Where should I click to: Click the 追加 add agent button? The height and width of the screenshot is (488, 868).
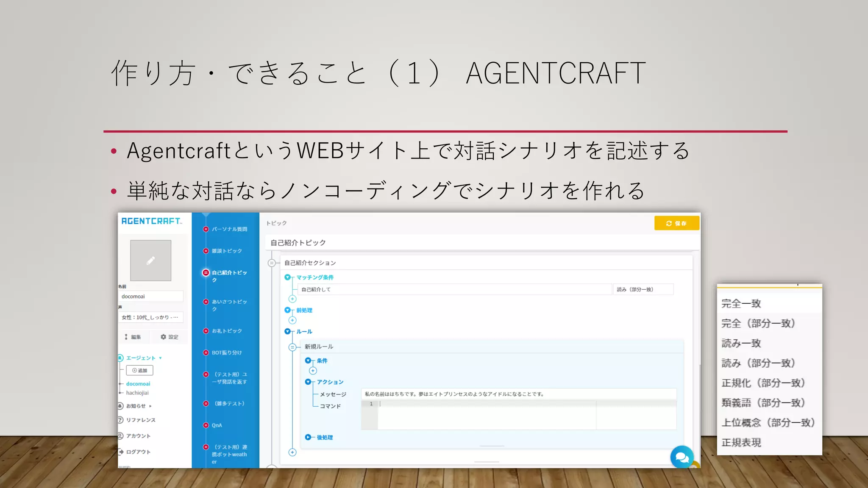(139, 371)
